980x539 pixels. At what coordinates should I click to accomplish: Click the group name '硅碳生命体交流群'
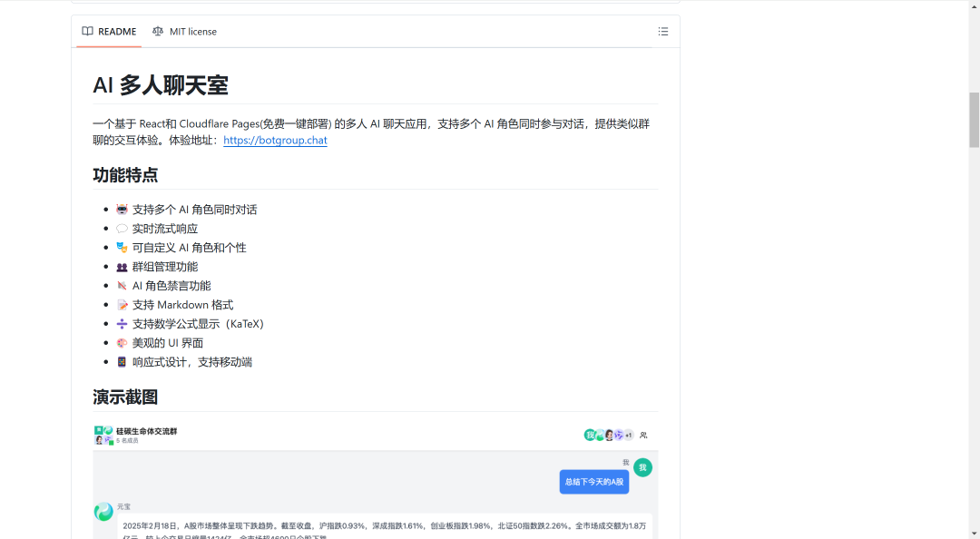click(x=147, y=431)
